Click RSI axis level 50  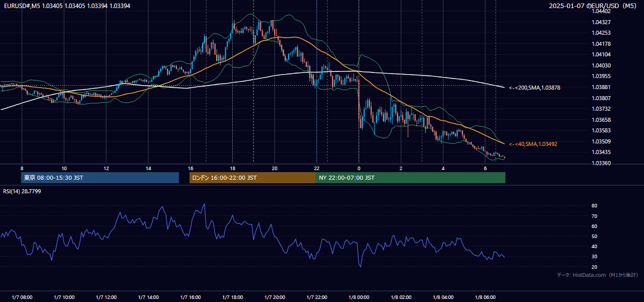click(595, 236)
